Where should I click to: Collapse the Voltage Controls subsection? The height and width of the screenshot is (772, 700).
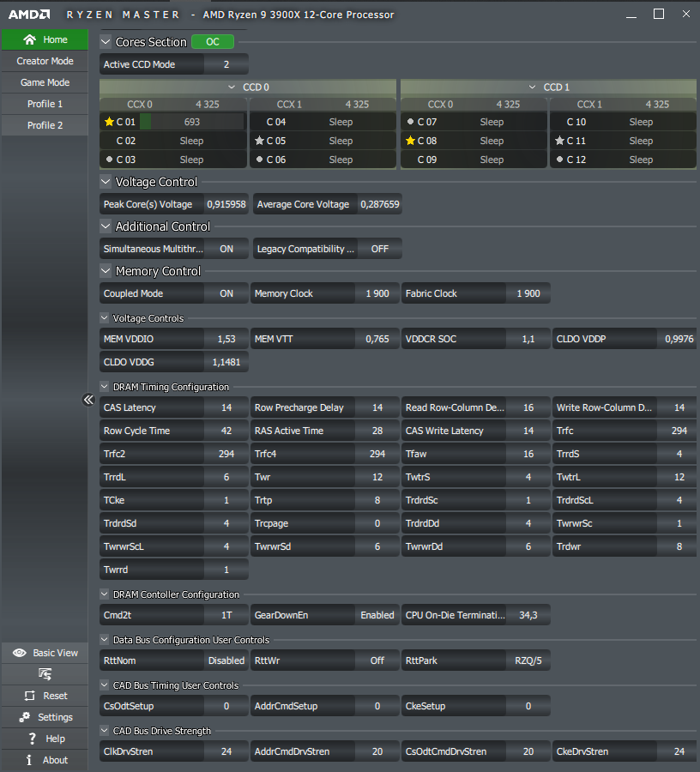click(104, 318)
